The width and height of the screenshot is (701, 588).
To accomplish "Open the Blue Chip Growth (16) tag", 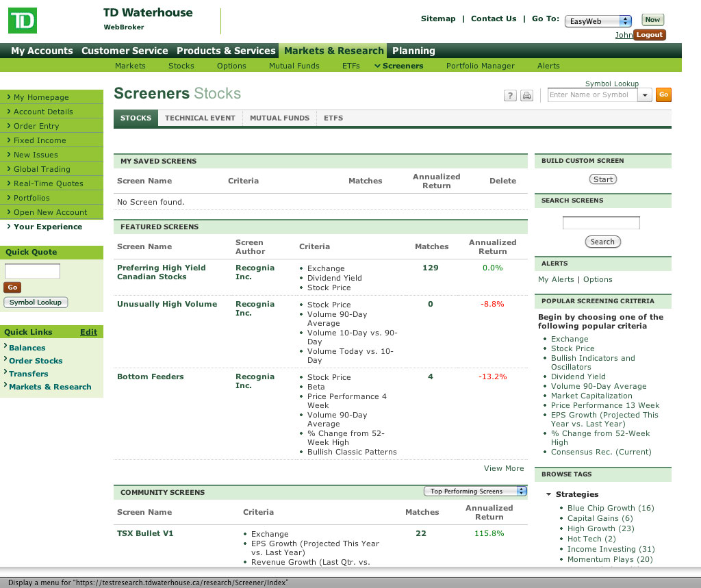I will pos(611,507).
